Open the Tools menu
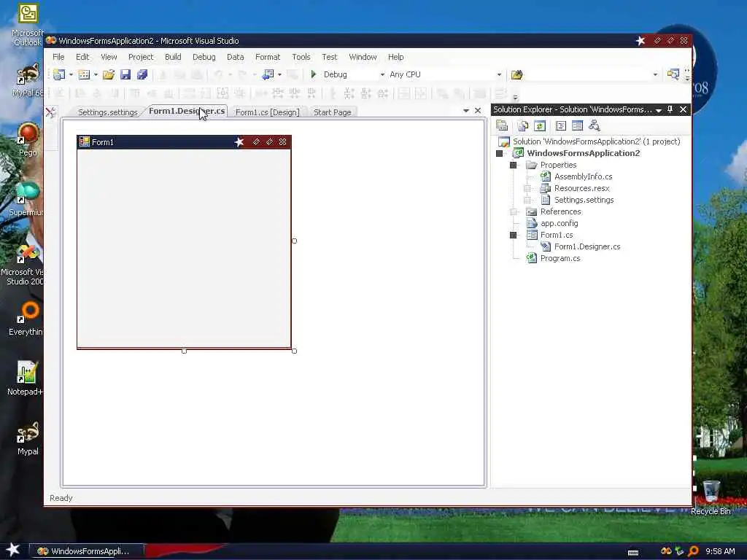 pyautogui.click(x=301, y=57)
